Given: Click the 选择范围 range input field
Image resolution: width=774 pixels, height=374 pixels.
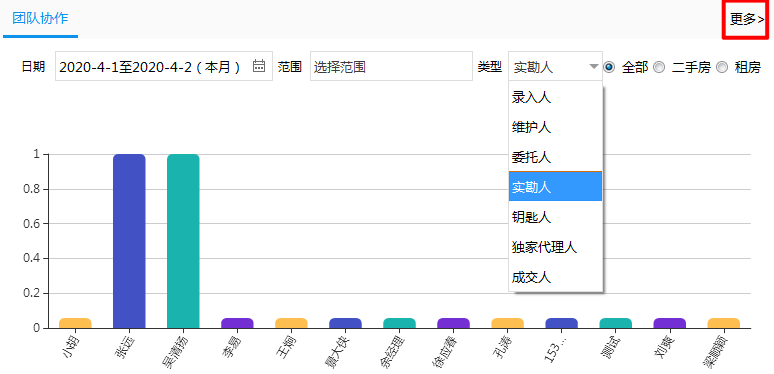Looking at the screenshot, I should pos(391,66).
